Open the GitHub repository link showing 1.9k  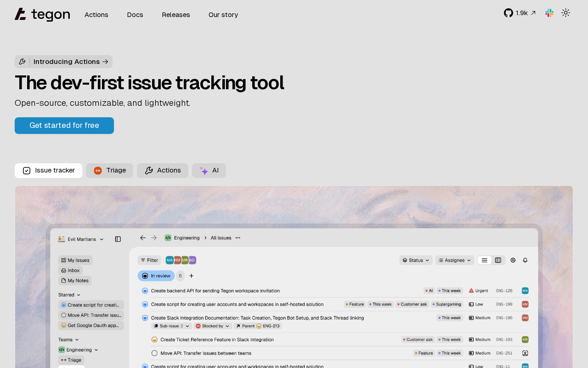coord(520,13)
